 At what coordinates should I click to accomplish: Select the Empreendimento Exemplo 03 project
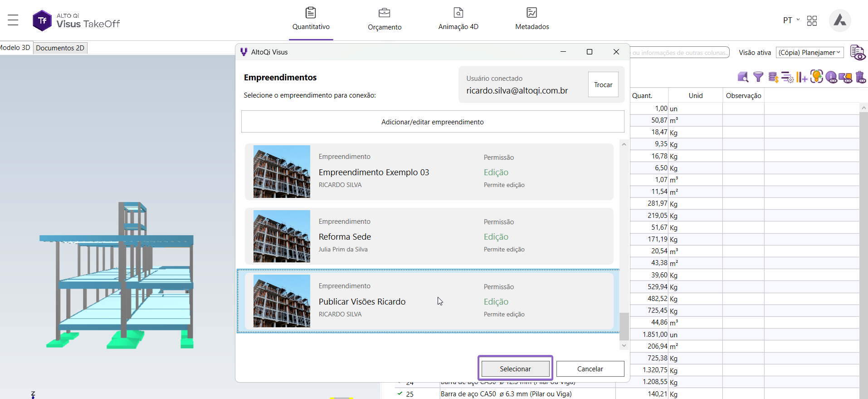(x=429, y=172)
